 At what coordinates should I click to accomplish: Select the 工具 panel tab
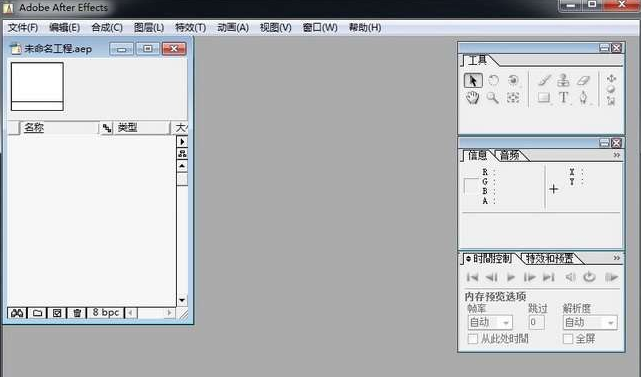[x=477, y=61]
